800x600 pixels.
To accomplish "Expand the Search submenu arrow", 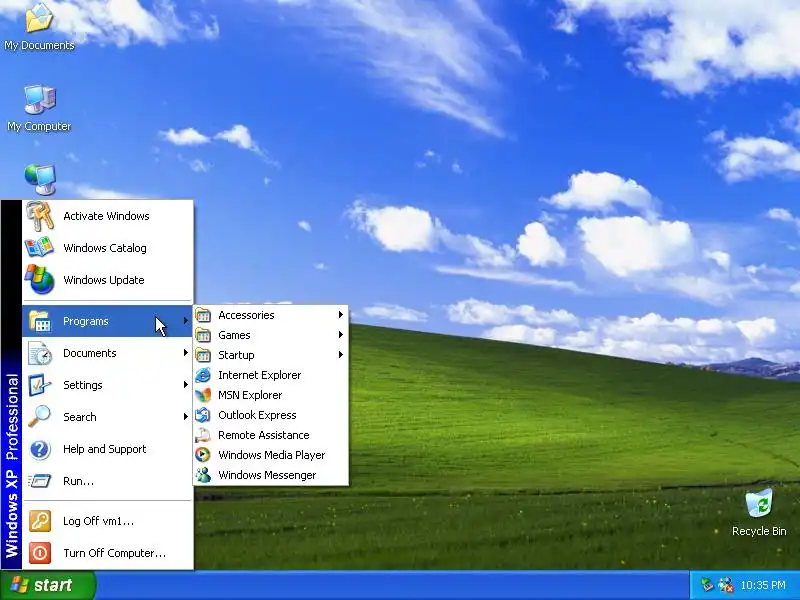I will (185, 417).
